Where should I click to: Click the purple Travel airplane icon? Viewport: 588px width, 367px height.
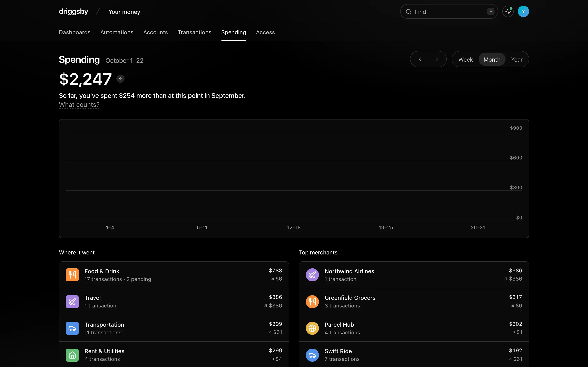[72, 302]
